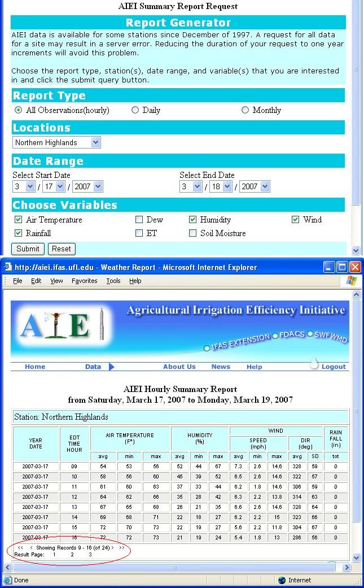Click the Done page icon in status bar
Viewport: 364px width, 588px height.
(7, 580)
